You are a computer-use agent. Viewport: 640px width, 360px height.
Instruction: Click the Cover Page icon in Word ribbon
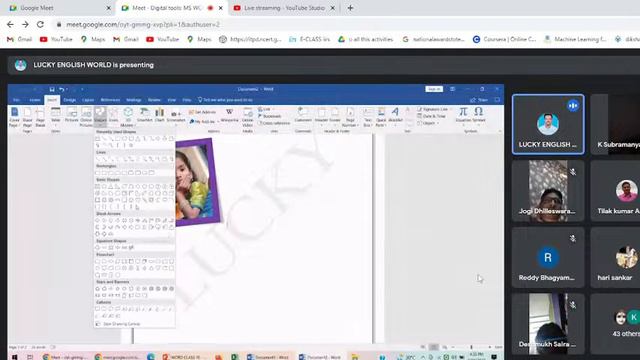click(x=14, y=117)
